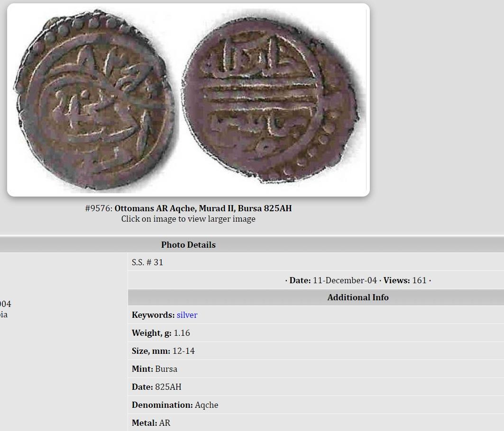Open the 'silver' keyword link
The width and height of the screenshot is (504, 431).
click(x=187, y=315)
